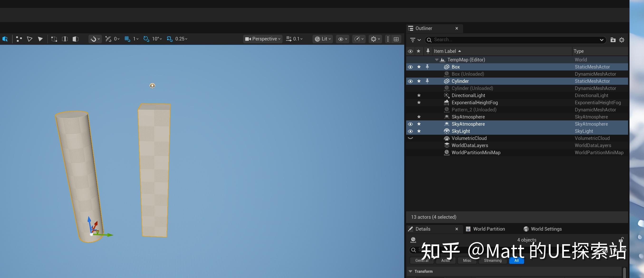Screen dimensions: 644x278
Task: Open the viewport settings gear icon
Action: [374, 39]
